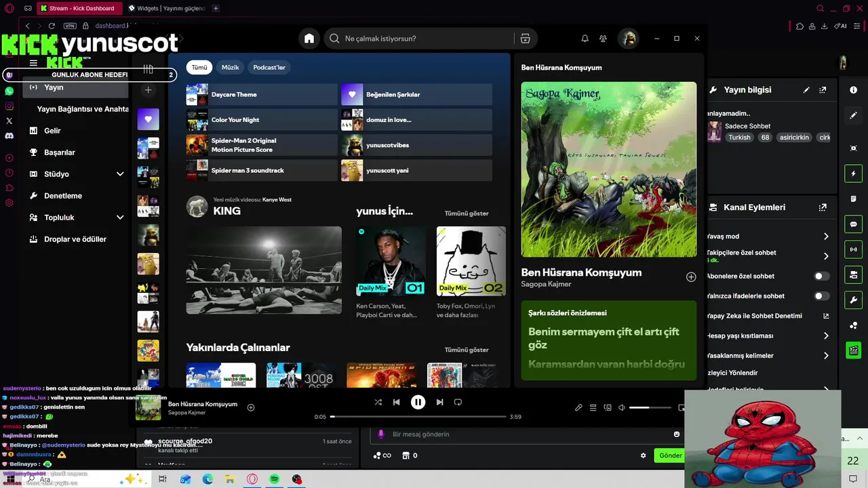Show lyrics with microphone icon
Viewport: 868px width, 488px height.
click(578, 407)
